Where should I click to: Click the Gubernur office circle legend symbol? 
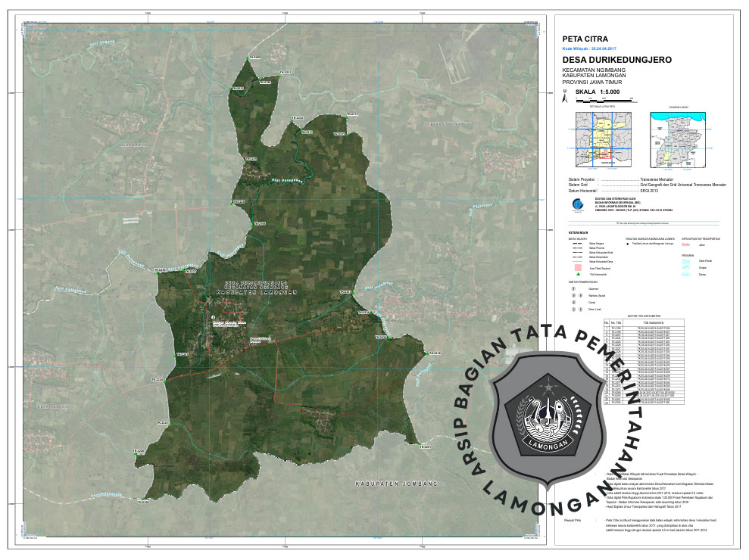[x=573, y=288]
